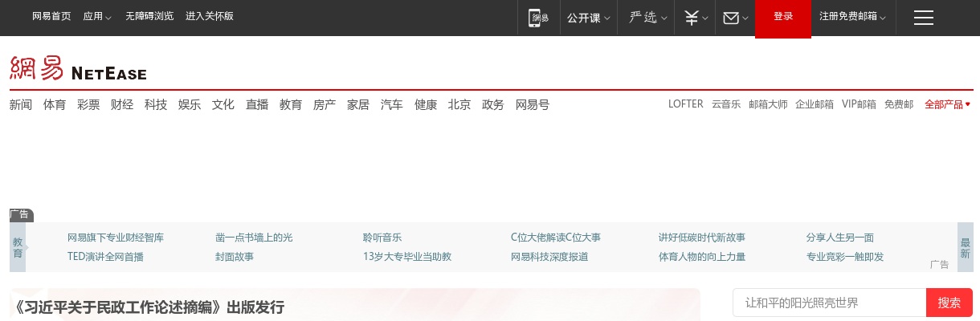Go to 网易首页 link
980x321 pixels.
tap(51, 16)
